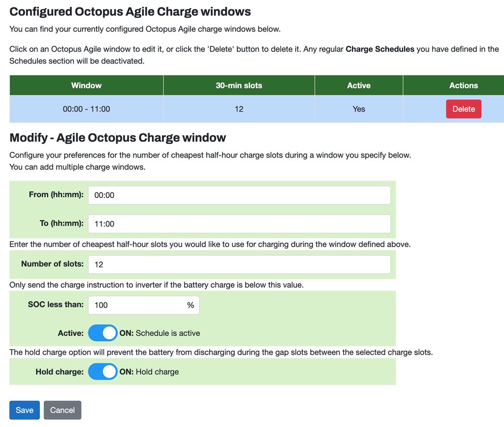Click the Active column header
504x427 pixels.
point(358,85)
